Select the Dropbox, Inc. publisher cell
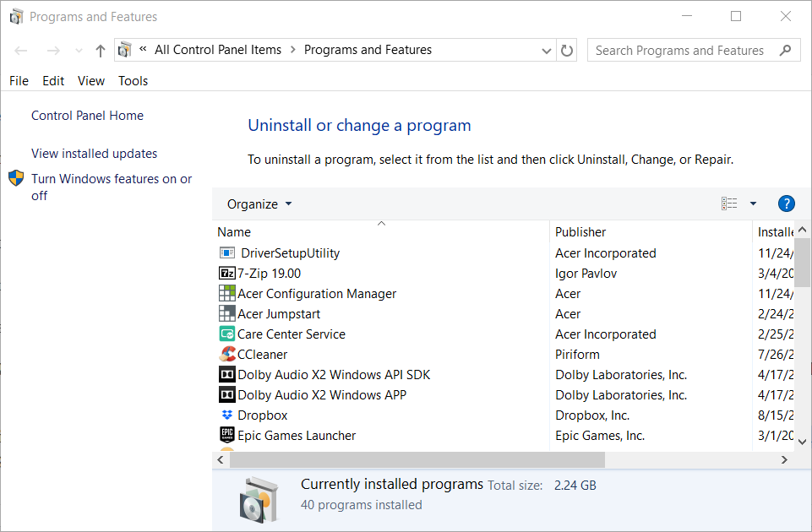Screen dimensions: 812x532 (592, 415)
